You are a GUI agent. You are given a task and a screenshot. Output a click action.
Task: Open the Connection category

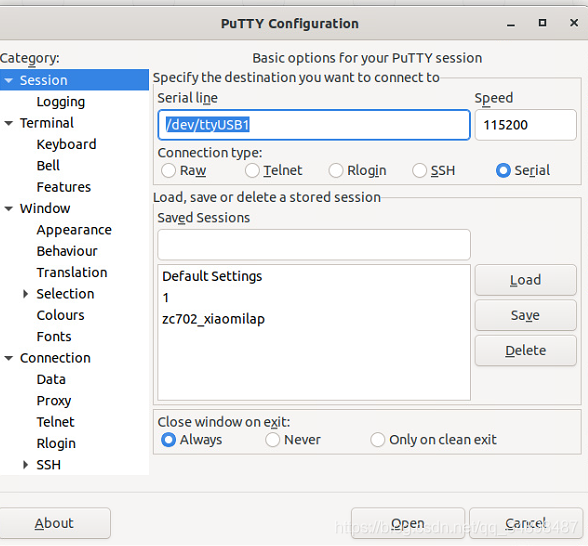[55, 358]
